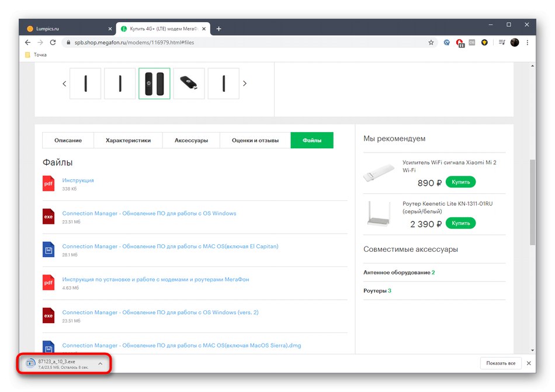Click the gray extension icon in toolbar
Image resolution: width=555 pixels, height=392 pixels.
pos(472,43)
